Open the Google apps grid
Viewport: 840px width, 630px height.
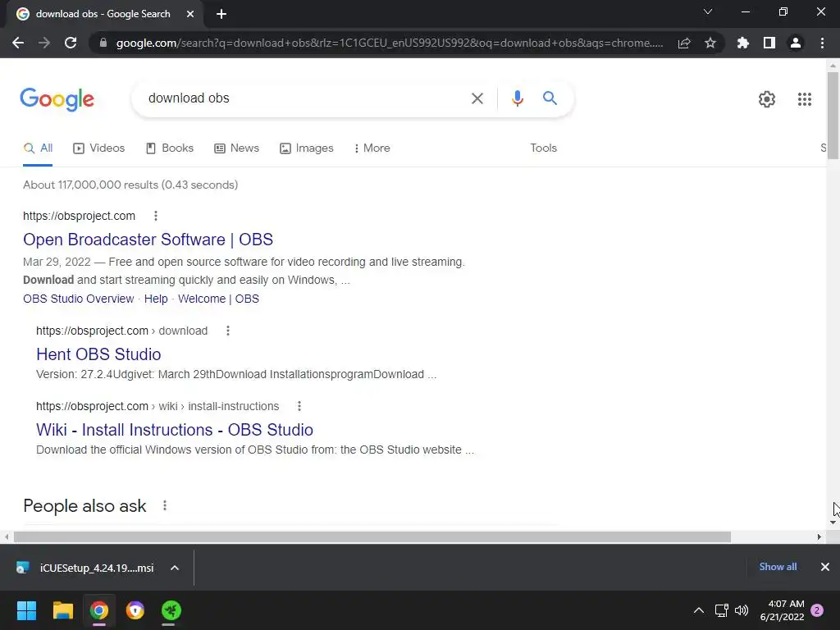[804, 99]
